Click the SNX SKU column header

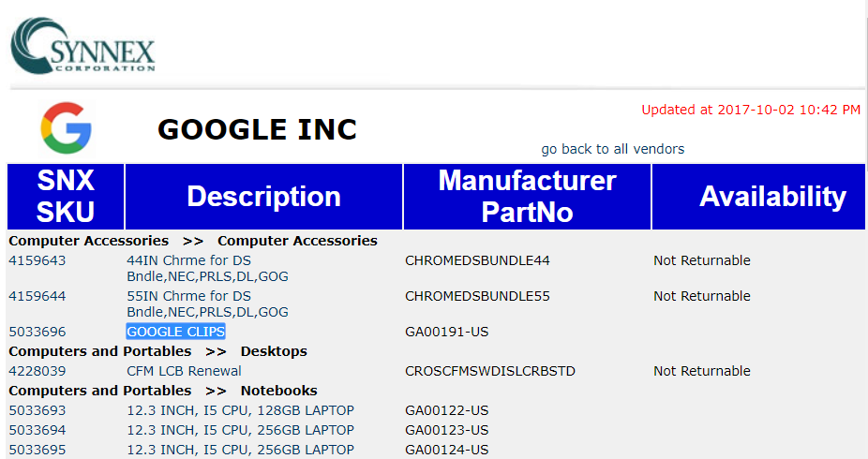[x=66, y=196]
